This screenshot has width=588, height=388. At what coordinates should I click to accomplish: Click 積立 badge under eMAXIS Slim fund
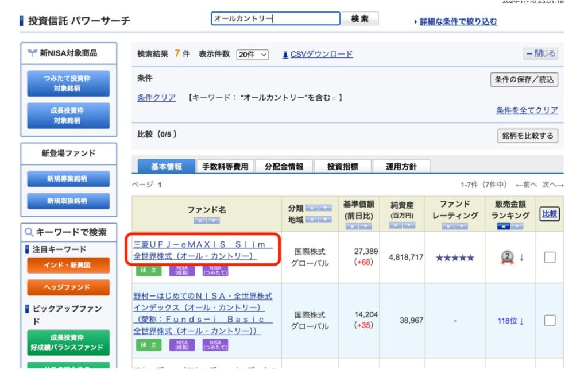click(x=149, y=270)
